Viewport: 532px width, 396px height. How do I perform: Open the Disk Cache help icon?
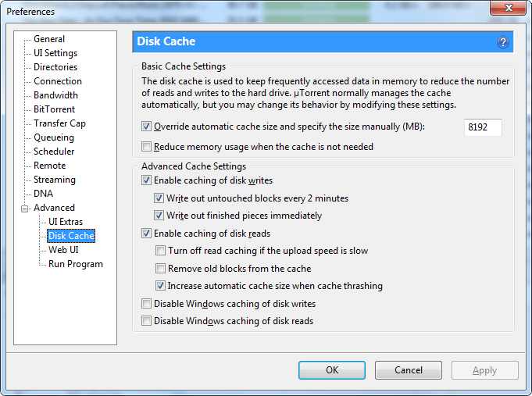click(503, 42)
